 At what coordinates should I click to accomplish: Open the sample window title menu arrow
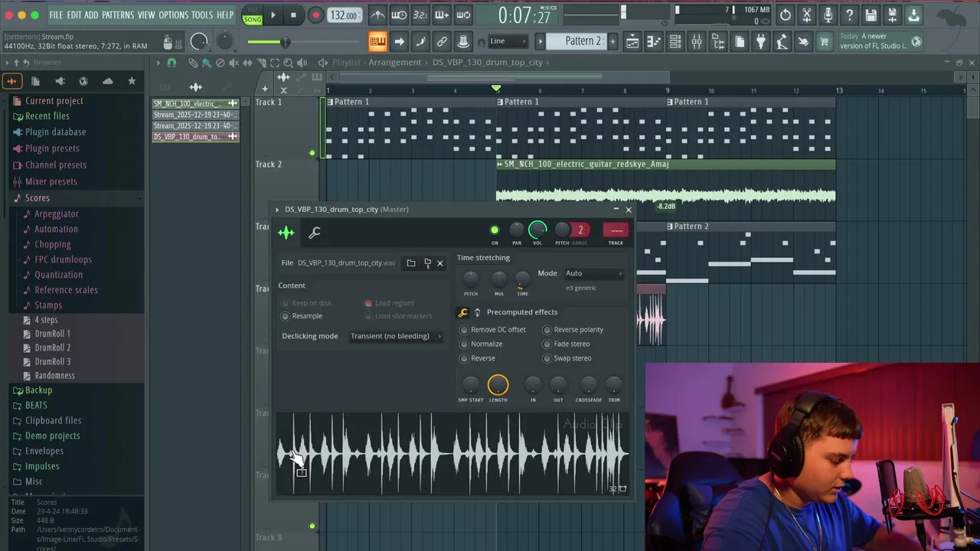point(277,210)
